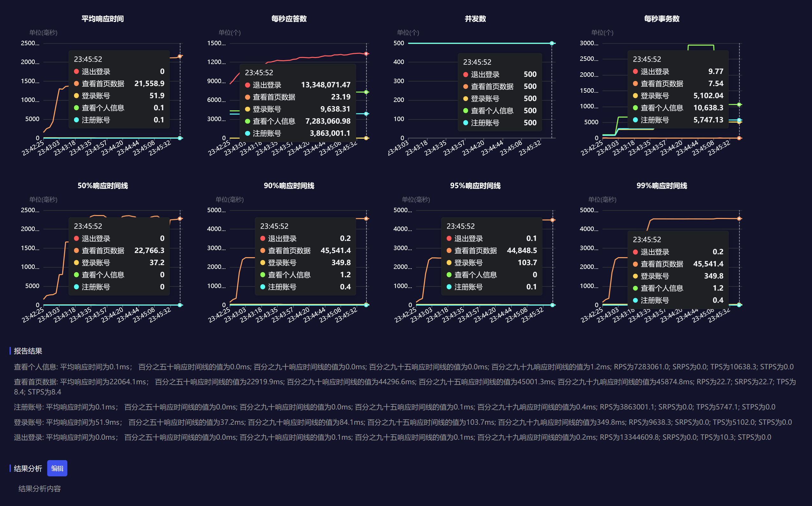Click the 每秒事务数 chart title
The height and width of the screenshot is (506, 812).
[x=662, y=19]
